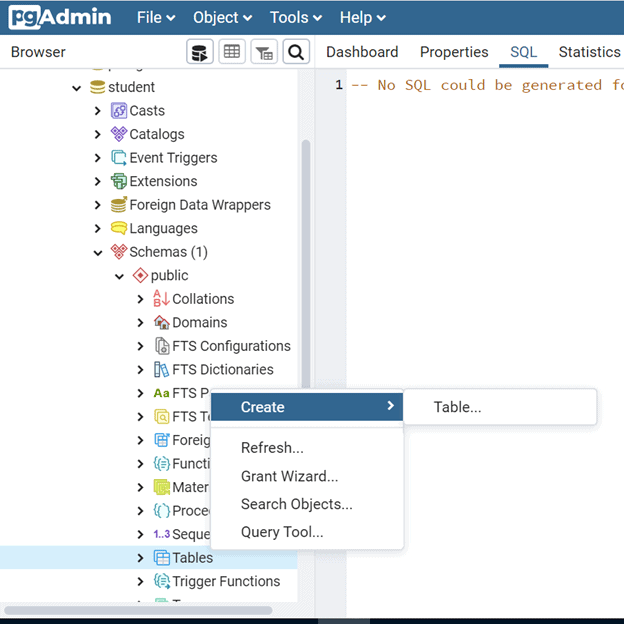Click the Filtered Rows toolbar icon

264,52
